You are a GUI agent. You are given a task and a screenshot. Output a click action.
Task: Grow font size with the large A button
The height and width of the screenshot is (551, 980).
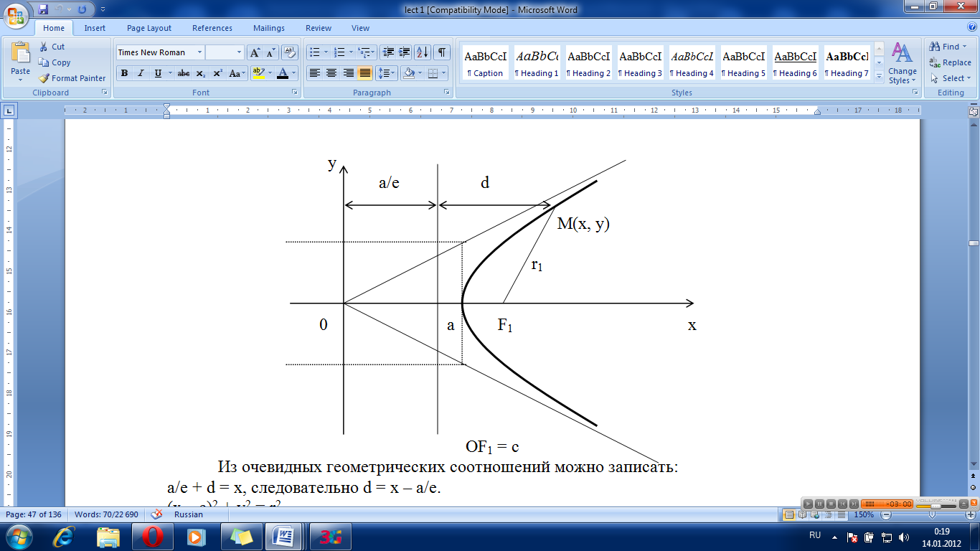[255, 52]
